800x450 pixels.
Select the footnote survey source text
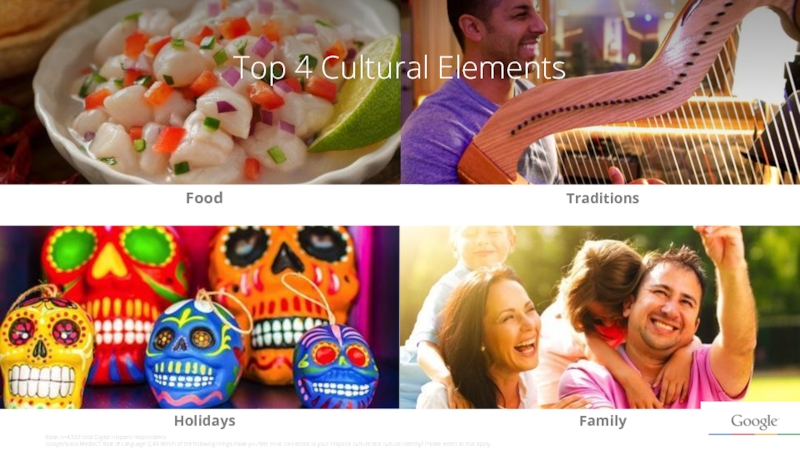tap(268, 441)
